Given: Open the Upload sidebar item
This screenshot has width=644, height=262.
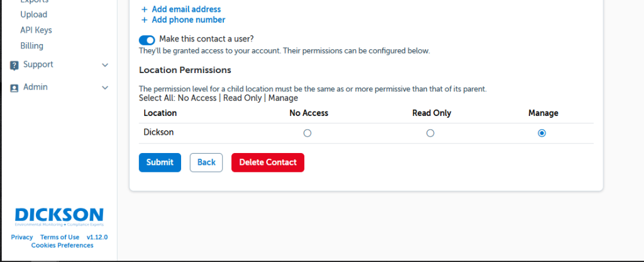Looking at the screenshot, I should (x=34, y=14).
